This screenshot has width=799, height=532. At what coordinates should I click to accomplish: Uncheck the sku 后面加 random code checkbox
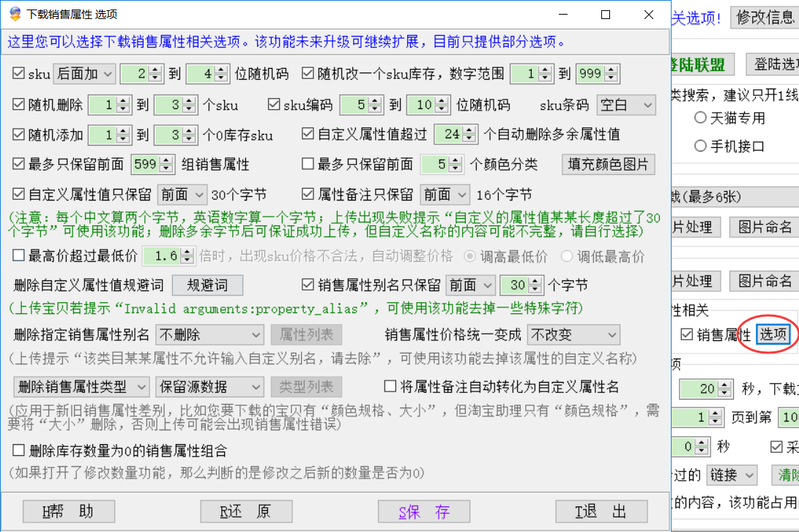[19, 73]
